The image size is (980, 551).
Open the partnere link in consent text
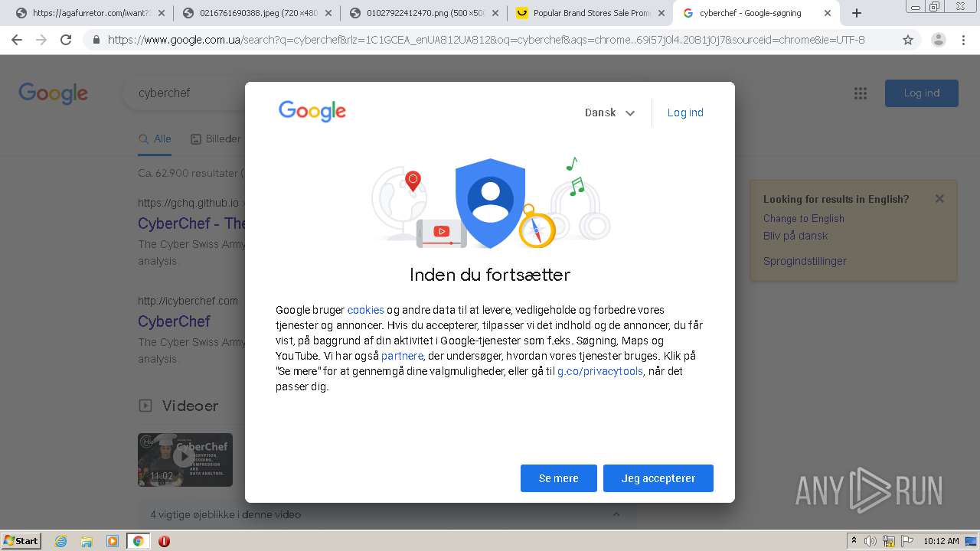coord(402,356)
